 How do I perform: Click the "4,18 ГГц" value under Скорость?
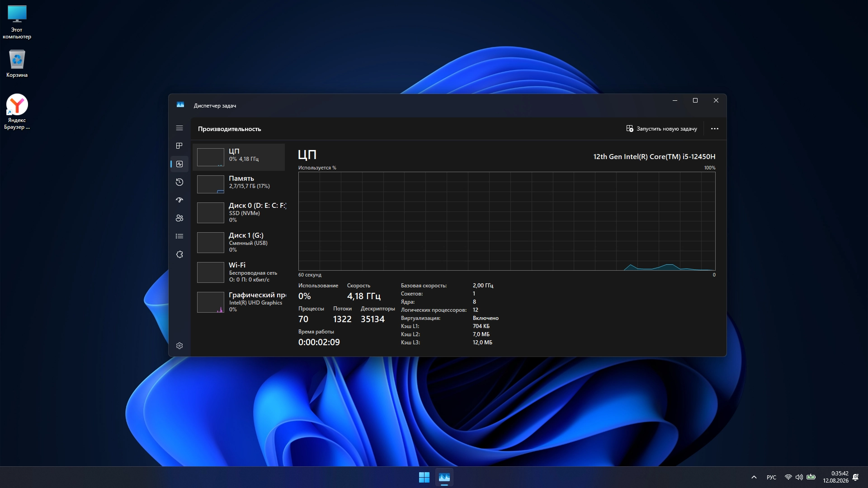pos(364,296)
